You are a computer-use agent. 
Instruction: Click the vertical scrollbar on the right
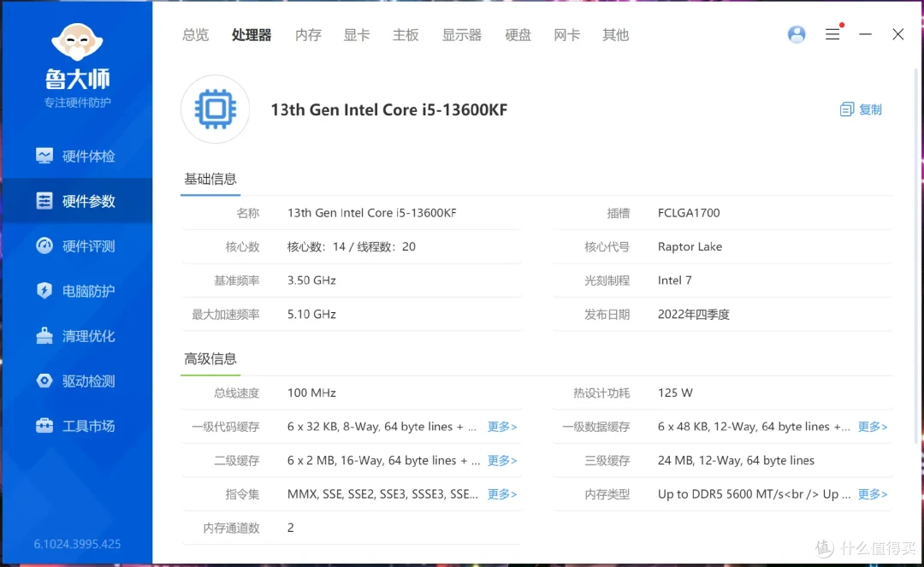(x=916, y=256)
